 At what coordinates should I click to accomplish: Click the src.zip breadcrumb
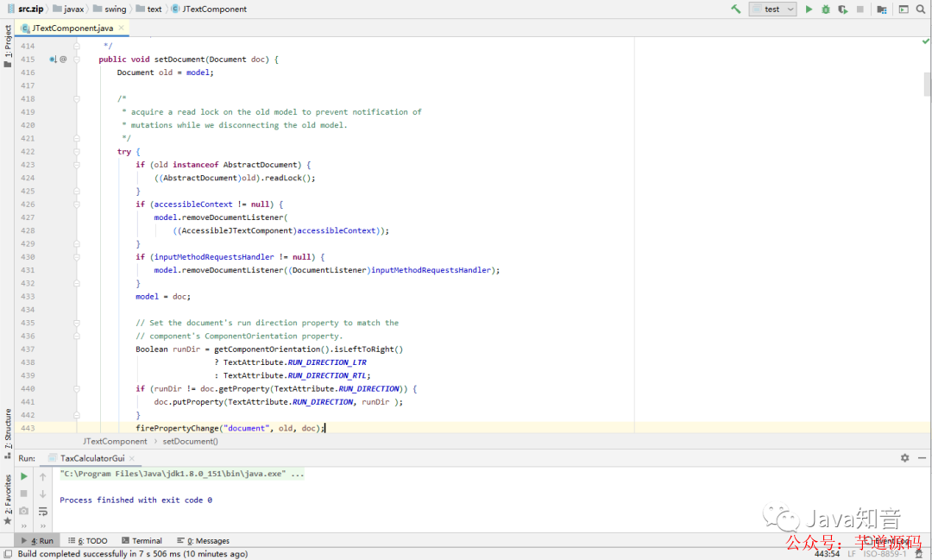(x=26, y=9)
